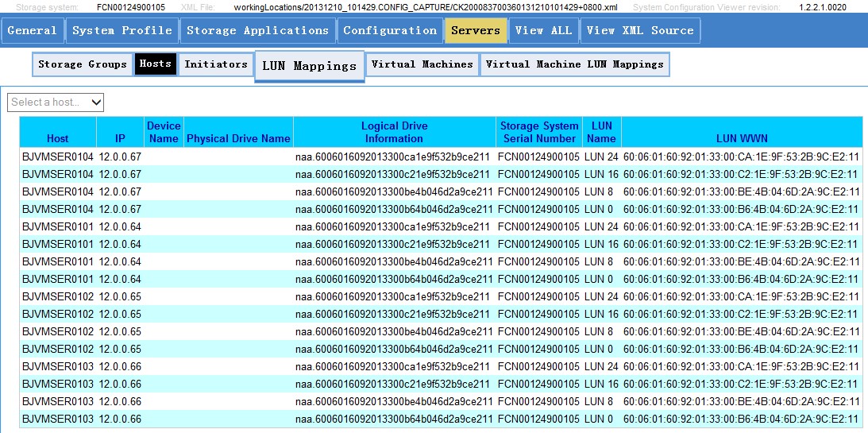The image size is (868, 433).
Task: Select host BJVMSER0104 in its LUN 0 row
Action: (58, 209)
